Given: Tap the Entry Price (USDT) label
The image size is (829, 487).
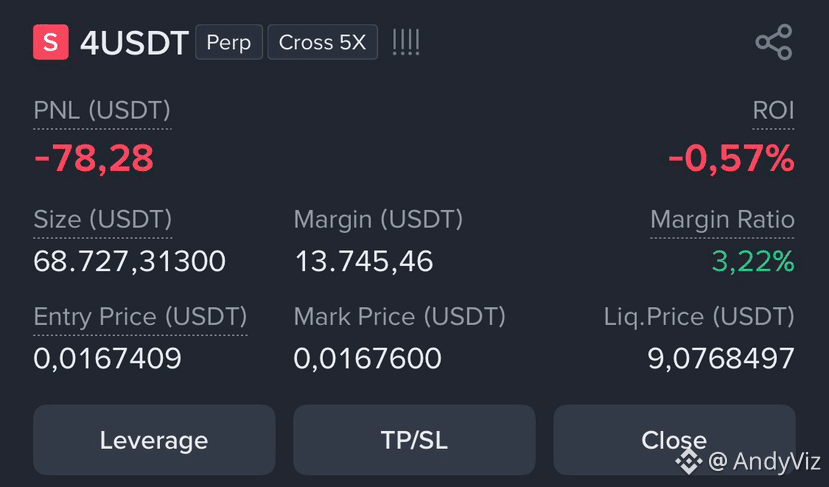Looking at the screenshot, I should pos(140,317).
